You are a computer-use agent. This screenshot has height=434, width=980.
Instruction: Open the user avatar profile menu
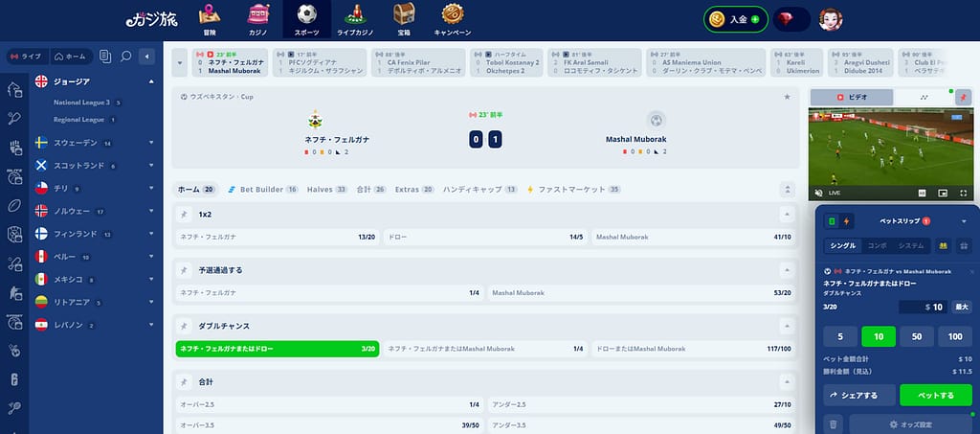point(831,19)
